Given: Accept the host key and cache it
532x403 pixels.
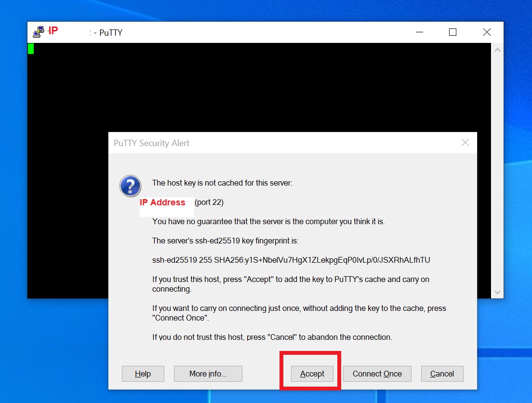Looking at the screenshot, I should tap(312, 374).
